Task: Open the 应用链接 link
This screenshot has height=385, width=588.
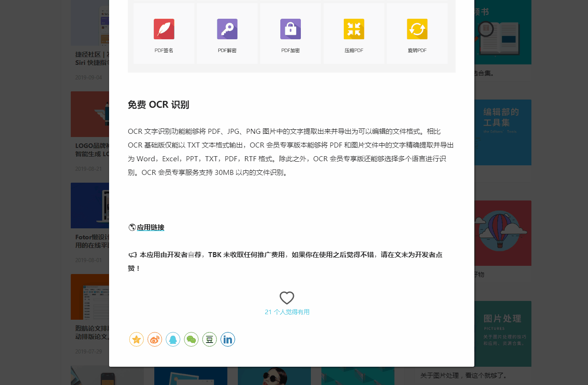Action: tap(151, 227)
